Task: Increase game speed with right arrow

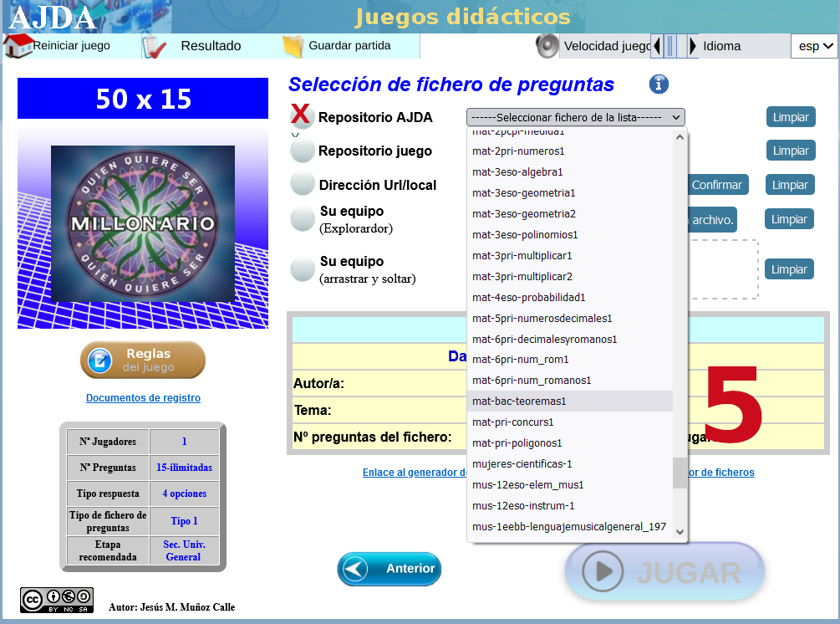Action: [693, 46]
